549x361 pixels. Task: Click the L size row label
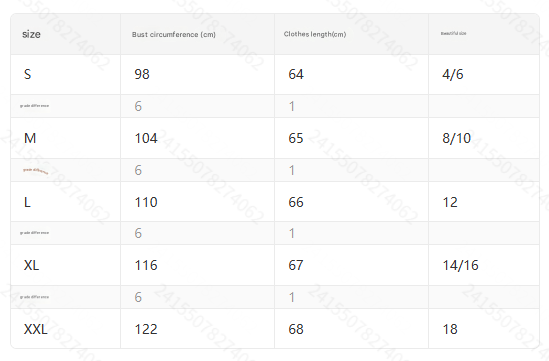27,202
